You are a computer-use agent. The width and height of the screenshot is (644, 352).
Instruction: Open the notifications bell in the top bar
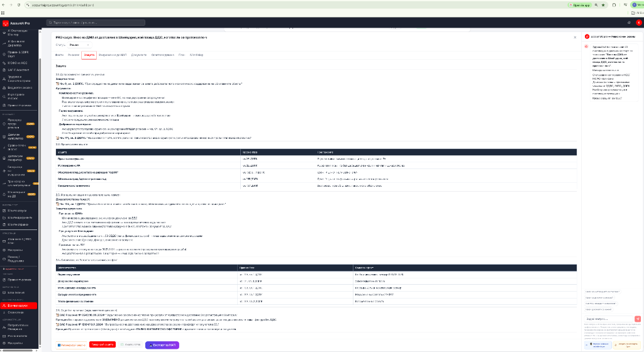(x=629, y=23)
